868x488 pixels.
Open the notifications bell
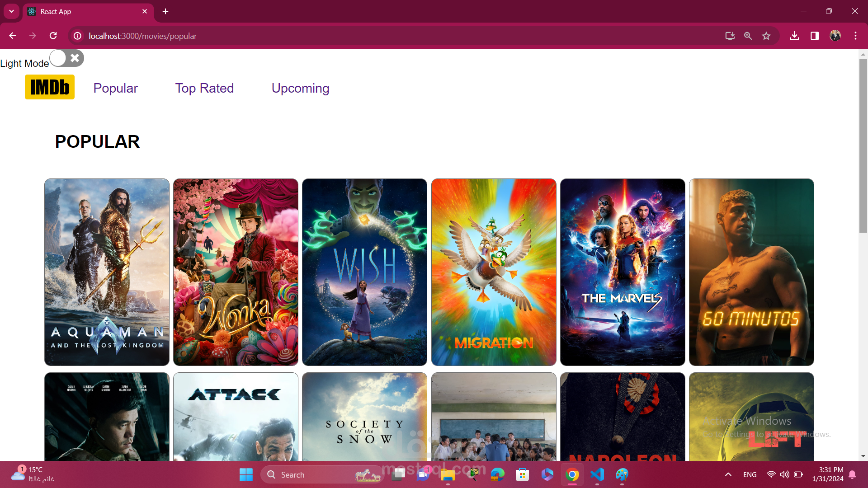852,474
